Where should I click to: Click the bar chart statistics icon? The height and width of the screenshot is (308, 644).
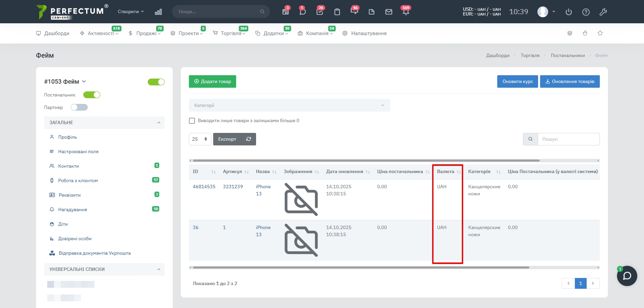(158, 12)
